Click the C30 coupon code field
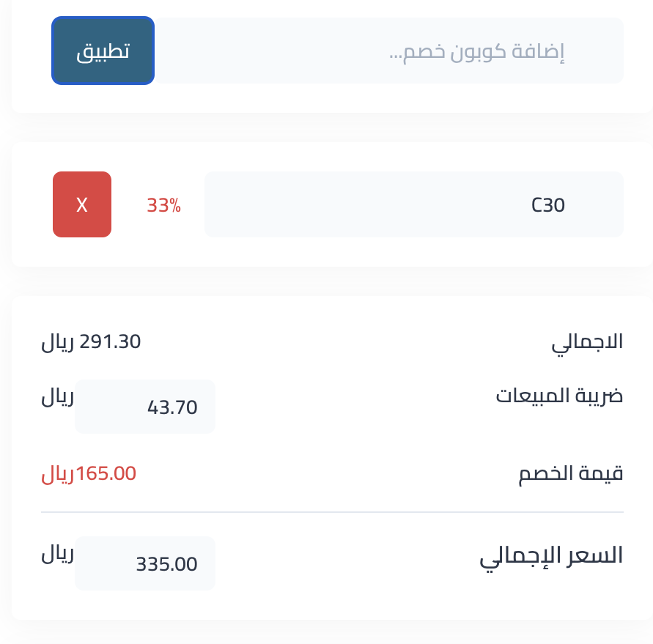This screenshot has height=644, width=653. (413, 204)
